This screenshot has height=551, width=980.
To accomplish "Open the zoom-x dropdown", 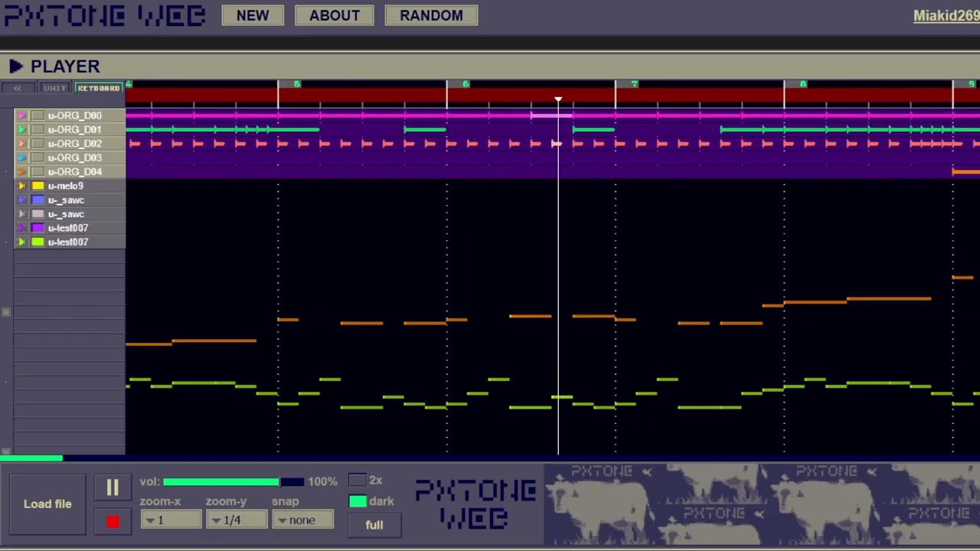I will (x=171, y=520).
